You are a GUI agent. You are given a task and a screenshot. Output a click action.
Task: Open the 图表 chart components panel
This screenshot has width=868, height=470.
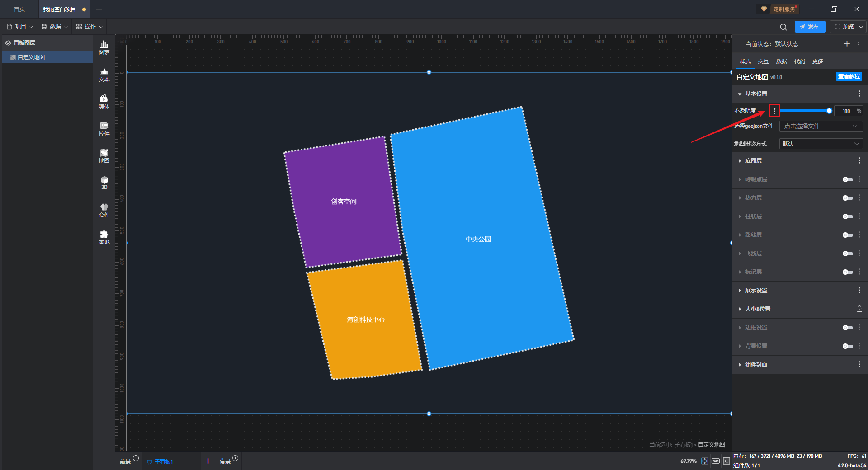coord(104,47)
